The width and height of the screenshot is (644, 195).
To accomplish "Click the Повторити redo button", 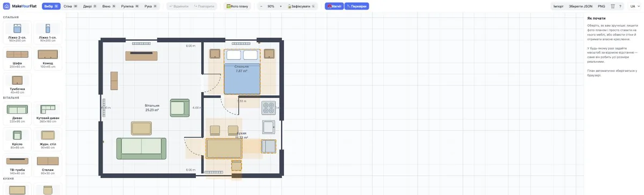I will point(204,6).
